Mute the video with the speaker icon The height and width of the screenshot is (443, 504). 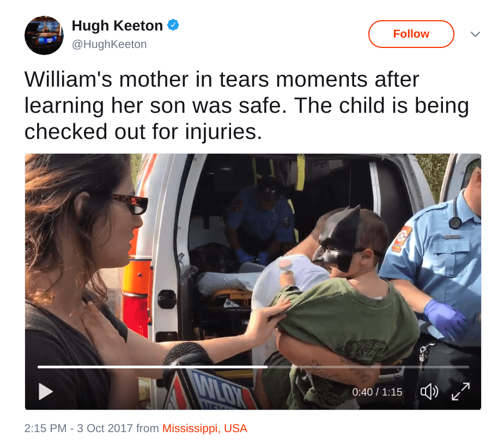tap(429, 392)
